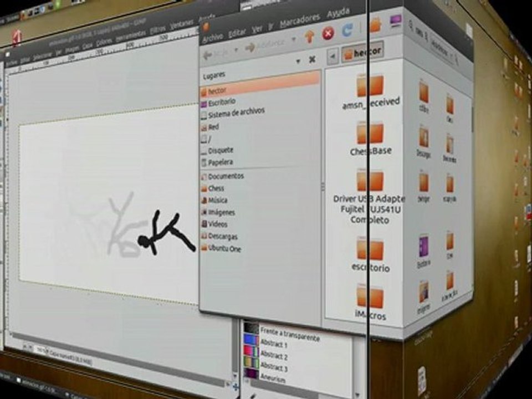Open Ubuntu One in the sidebar
Screen dimensions: 532x399
[x=221, y=248]
